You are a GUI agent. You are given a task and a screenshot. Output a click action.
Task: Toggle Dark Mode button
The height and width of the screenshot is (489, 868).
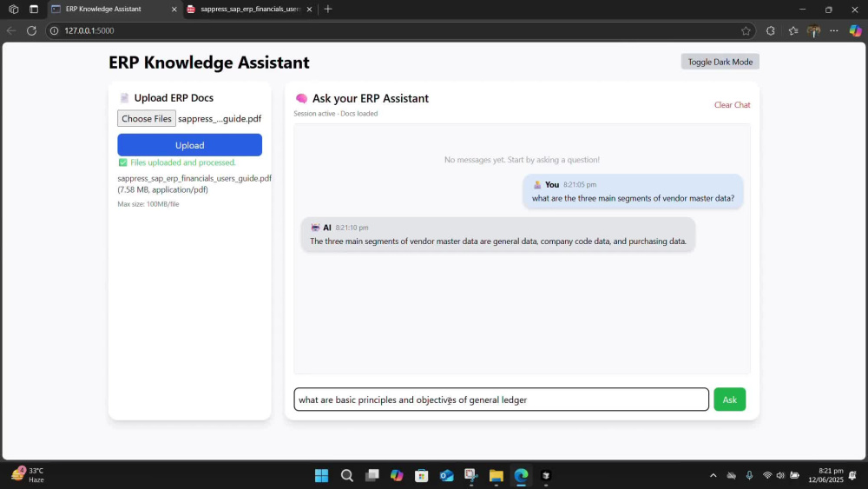click(x=720, y=62)
